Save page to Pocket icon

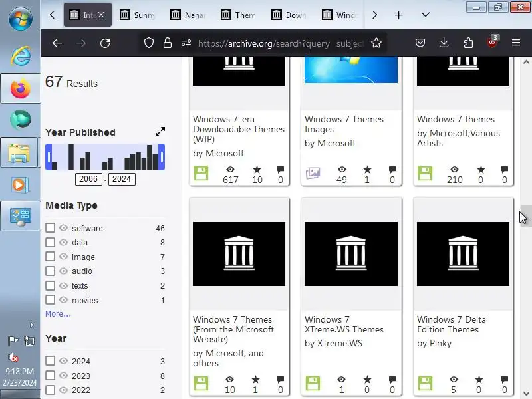[x=420, y=43]
